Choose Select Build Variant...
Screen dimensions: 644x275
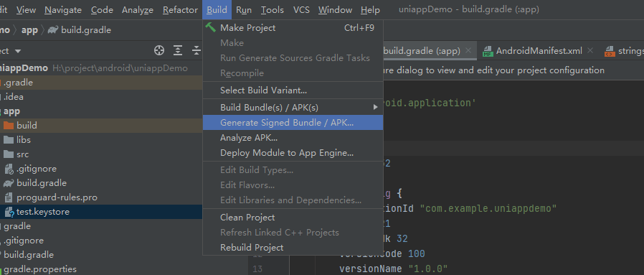(x=293, y=90)
